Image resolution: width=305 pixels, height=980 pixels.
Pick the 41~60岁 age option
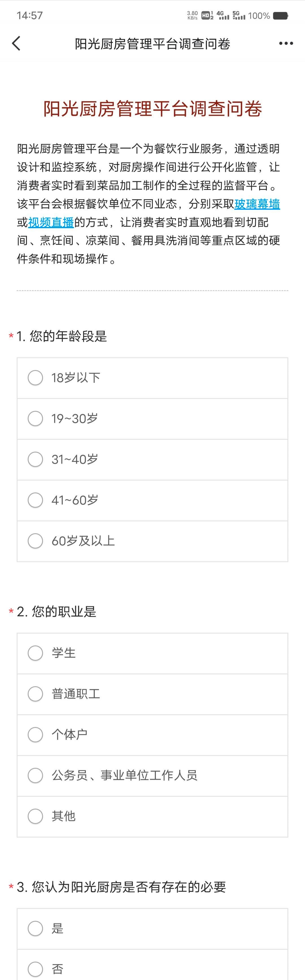35,500
